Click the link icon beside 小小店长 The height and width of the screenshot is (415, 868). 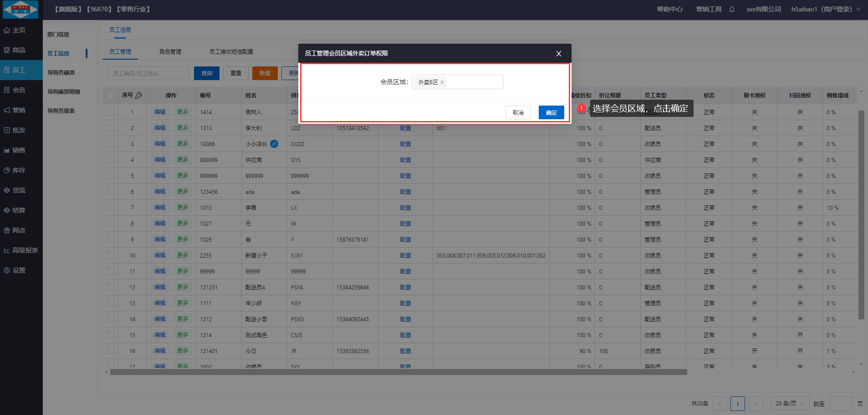[274, 144]
